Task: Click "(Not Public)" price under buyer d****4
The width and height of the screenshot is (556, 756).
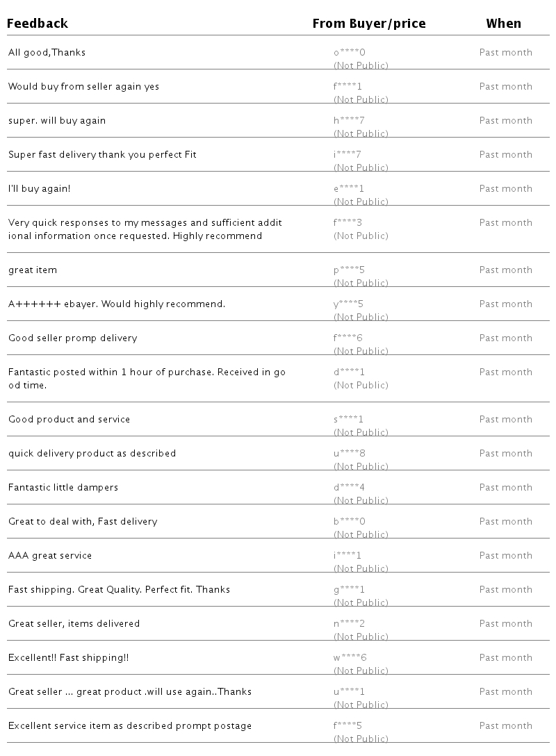Action: [x=361, y=500]
